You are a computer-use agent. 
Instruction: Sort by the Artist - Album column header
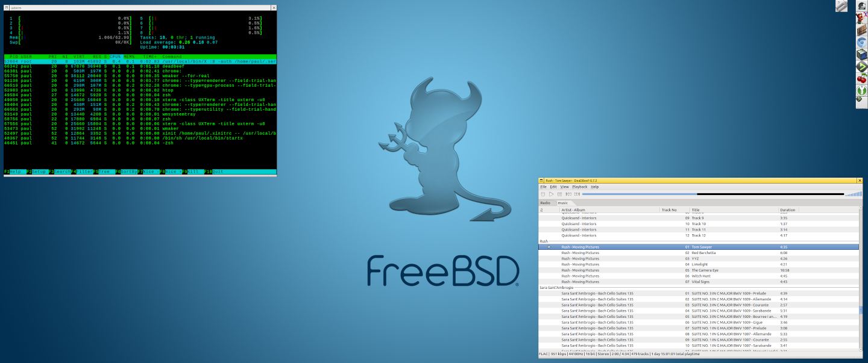pyautogui.click(x=573, y=210)
